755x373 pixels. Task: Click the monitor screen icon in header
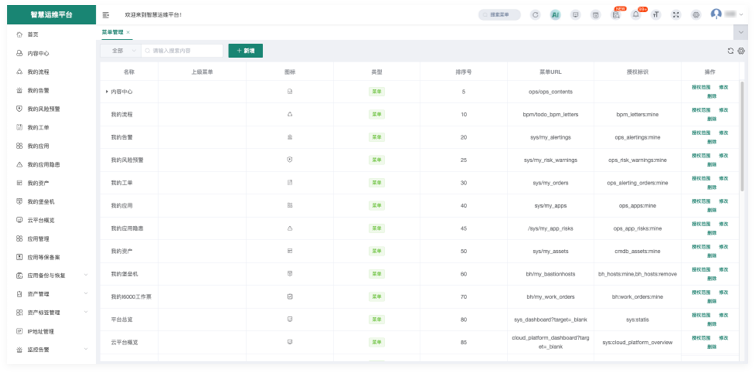pyautogui.click(x=575, y=15)
